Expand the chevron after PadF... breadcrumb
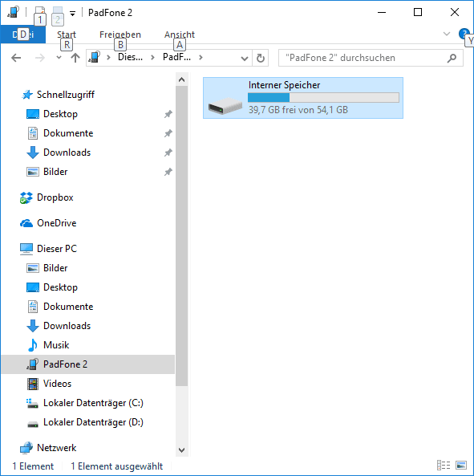The width and height of the screenshot is (474, 476). coord(201,57)
